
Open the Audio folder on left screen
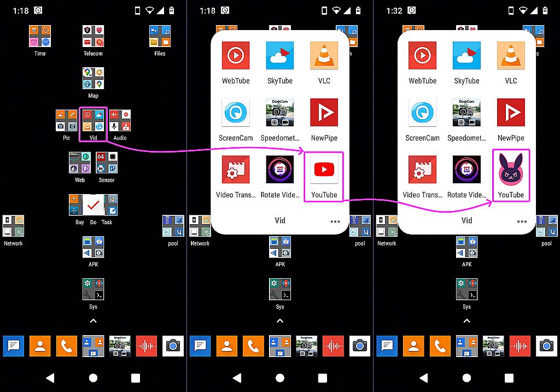pyautogui.click(x=120, y=121)
